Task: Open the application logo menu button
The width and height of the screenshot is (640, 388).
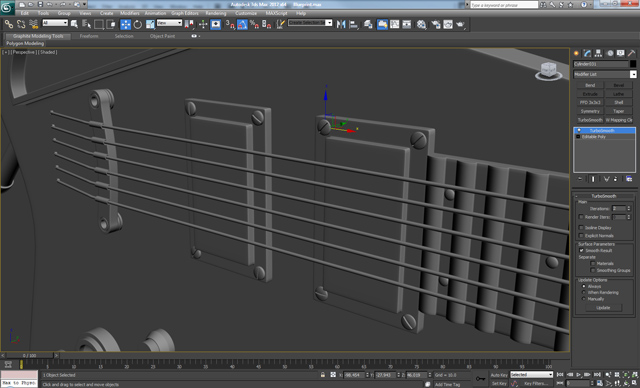Action: click(x=7, y=8)
